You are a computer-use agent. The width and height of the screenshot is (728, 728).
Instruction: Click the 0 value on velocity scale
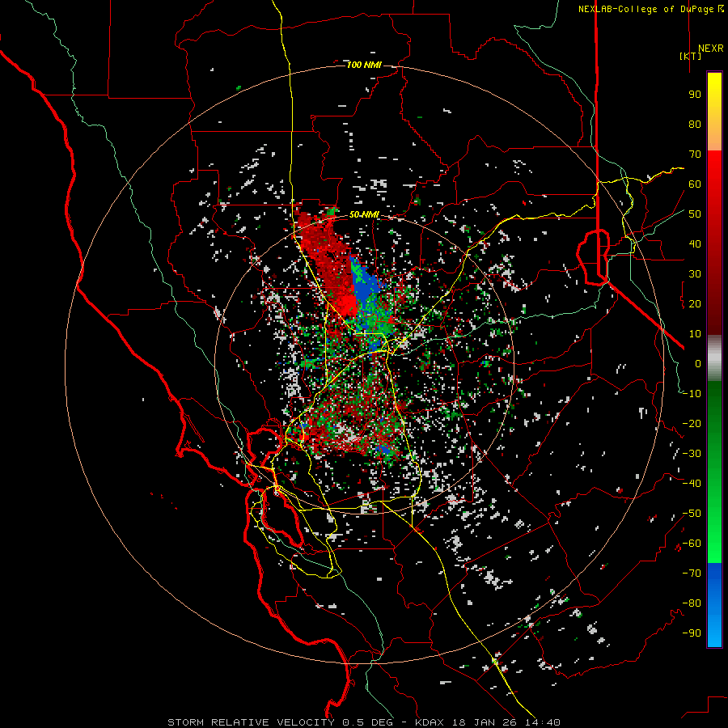click(x=698, y=364)
